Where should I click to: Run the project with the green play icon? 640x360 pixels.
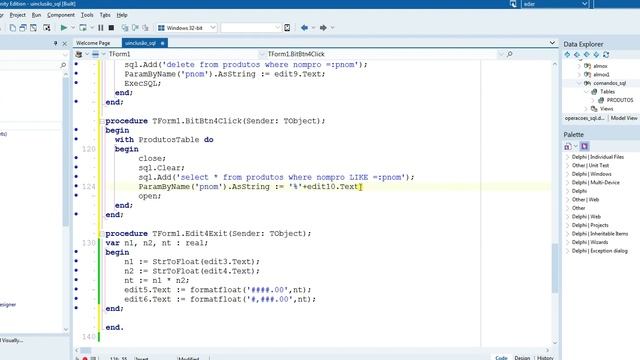click(64, 28)
